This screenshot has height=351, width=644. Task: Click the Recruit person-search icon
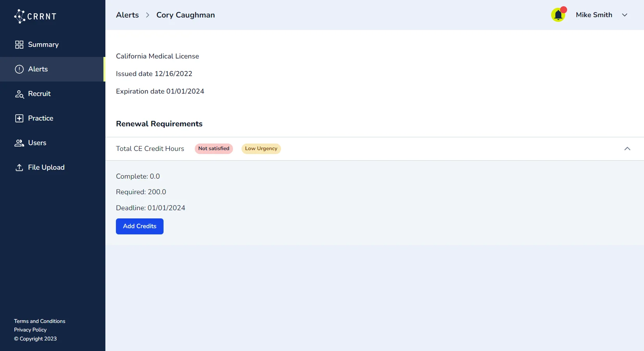[19, 94]
